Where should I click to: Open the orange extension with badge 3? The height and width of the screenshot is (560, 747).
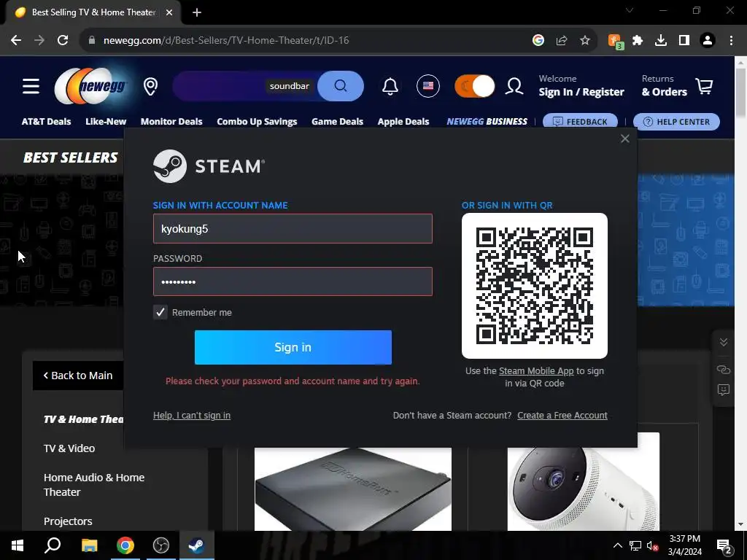coord(616,41)
